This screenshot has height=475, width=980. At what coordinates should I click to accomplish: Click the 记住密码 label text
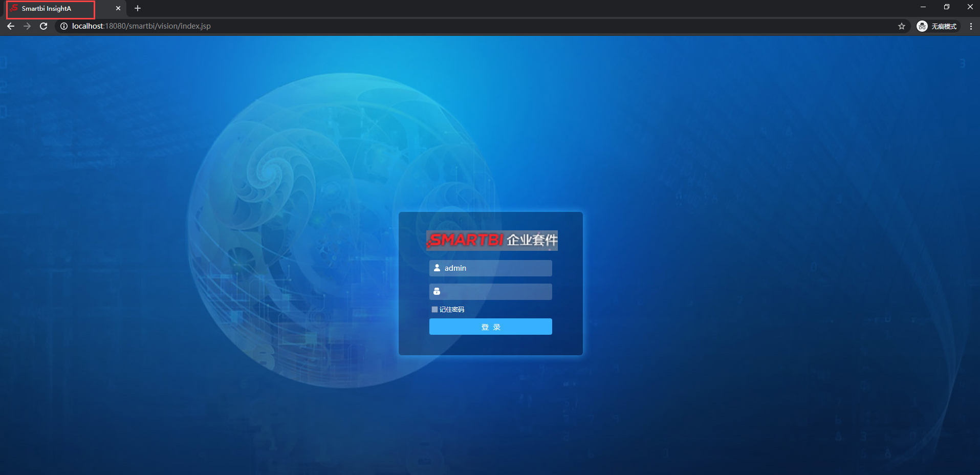point(452,310)
